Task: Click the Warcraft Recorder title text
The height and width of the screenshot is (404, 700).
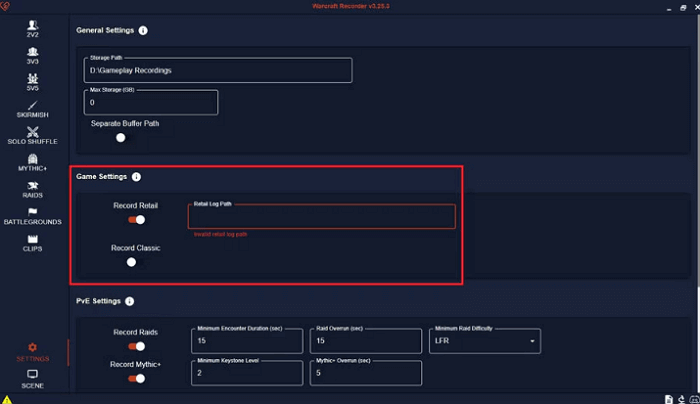Action: tap(351, 6)
